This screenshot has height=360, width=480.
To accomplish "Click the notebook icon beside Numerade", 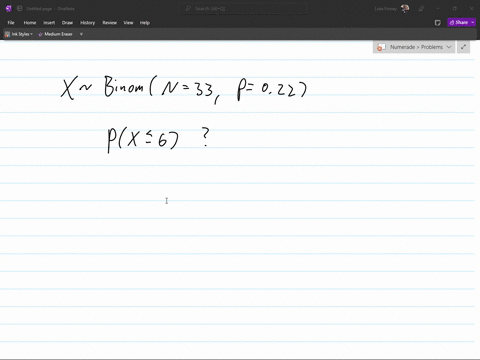I will [x=381, y=47].
